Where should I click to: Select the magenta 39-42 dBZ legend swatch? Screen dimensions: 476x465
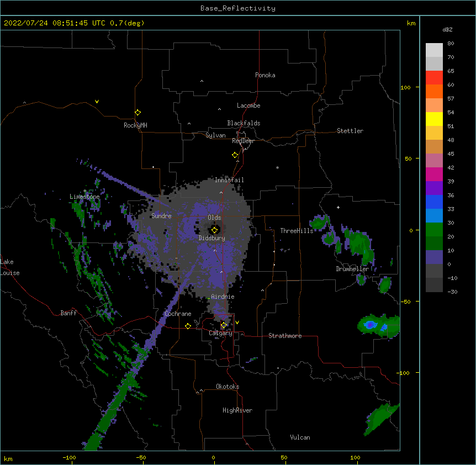[x=434, y=174]
